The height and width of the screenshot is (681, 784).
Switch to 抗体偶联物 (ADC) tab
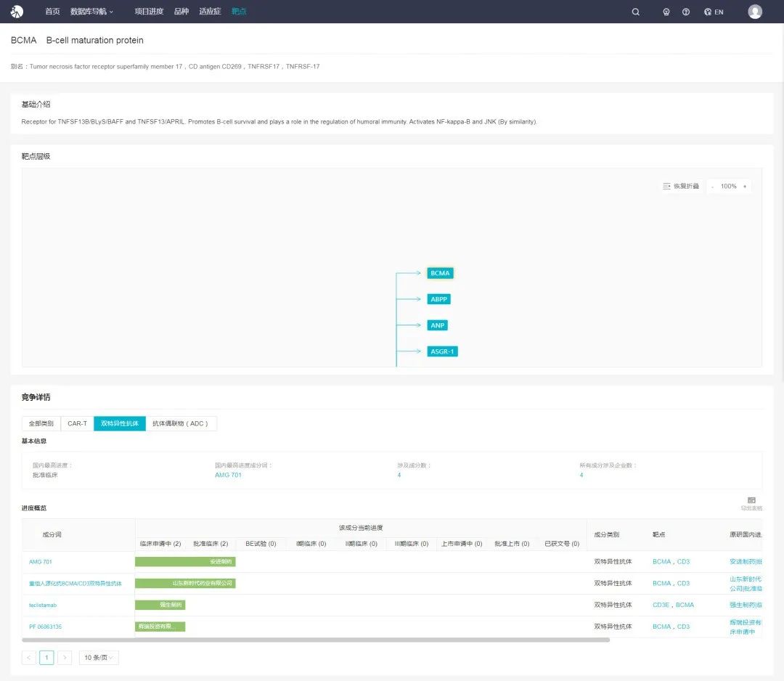tap(181, 423)
